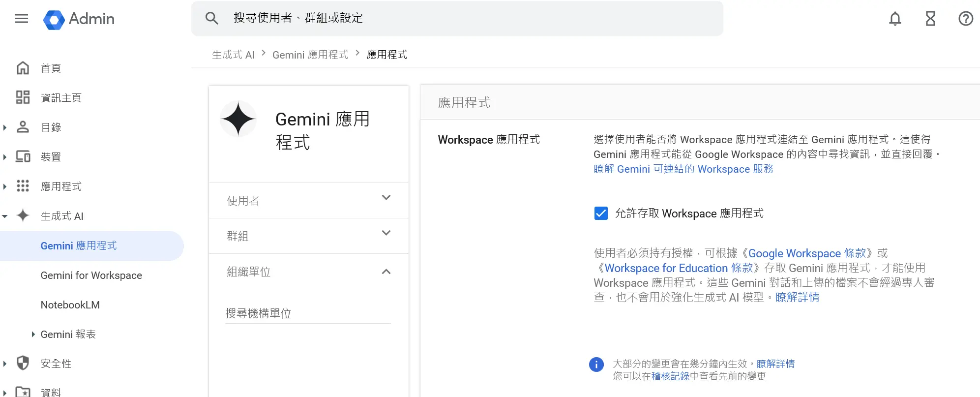This screenshot has width=980, height=397.
Task: Open the main hamburger menu
Action: click(x=21, y=19)
